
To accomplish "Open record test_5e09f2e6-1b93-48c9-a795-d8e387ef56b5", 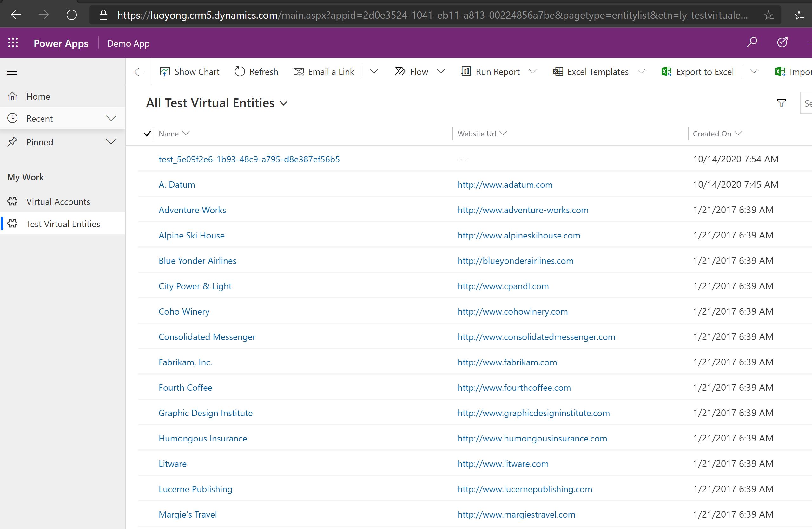I will point(249,159).
